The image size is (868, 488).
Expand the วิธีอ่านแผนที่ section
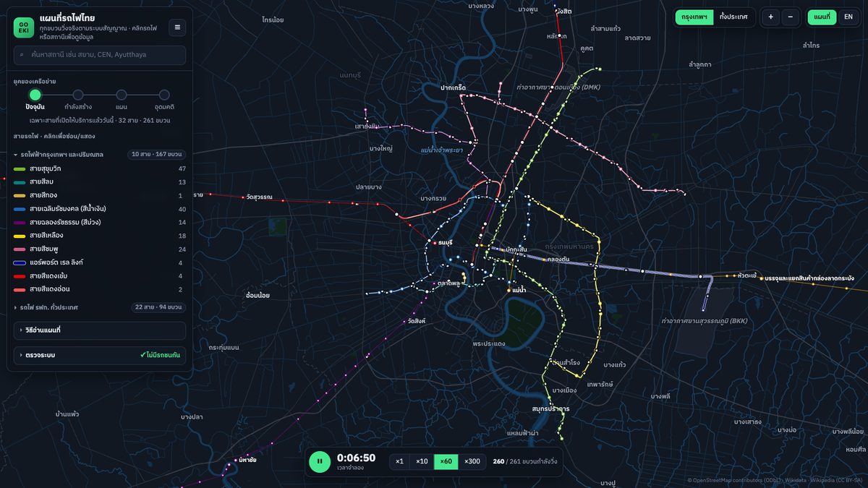[x=100, y=330]
